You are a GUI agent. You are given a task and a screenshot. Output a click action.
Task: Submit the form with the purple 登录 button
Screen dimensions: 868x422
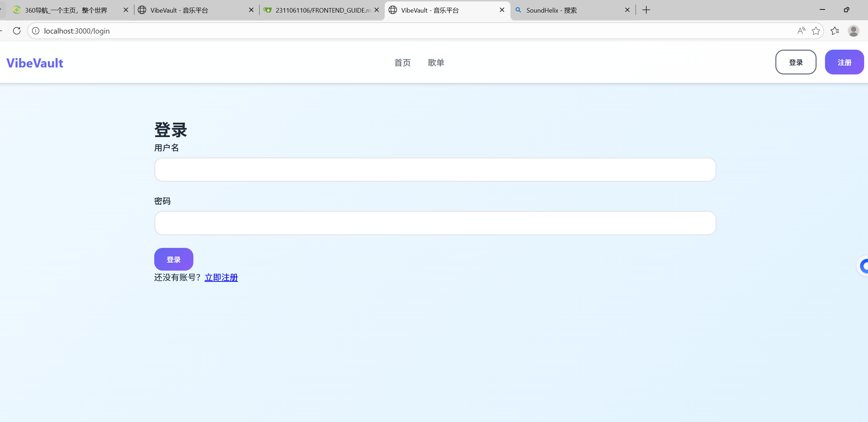click(x=173, y=259)
